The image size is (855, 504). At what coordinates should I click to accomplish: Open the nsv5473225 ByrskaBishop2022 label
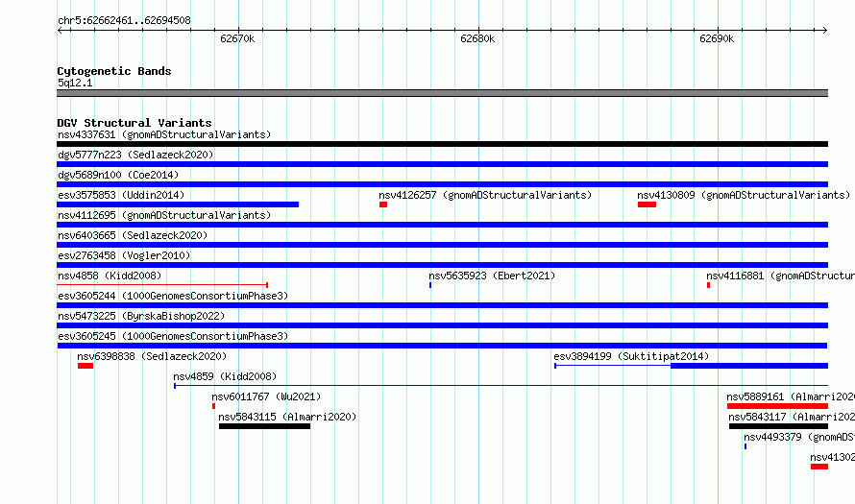(x=141, y=316)
